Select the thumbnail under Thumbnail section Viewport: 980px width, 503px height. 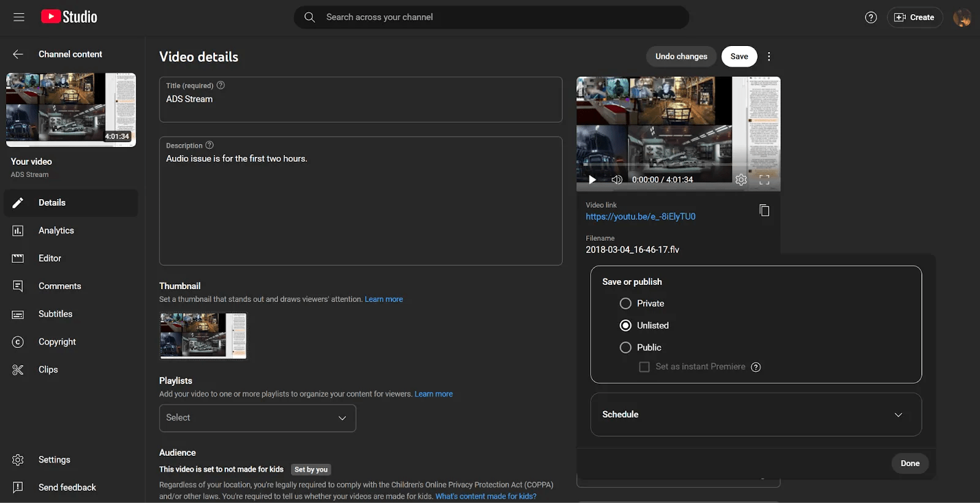pos(203,336)
